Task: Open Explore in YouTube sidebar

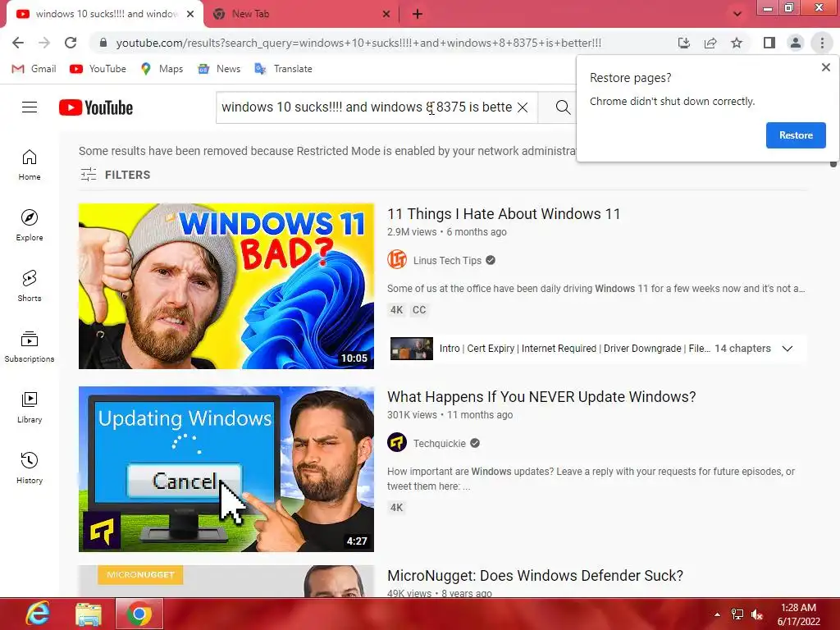Action: pos(30,226)
